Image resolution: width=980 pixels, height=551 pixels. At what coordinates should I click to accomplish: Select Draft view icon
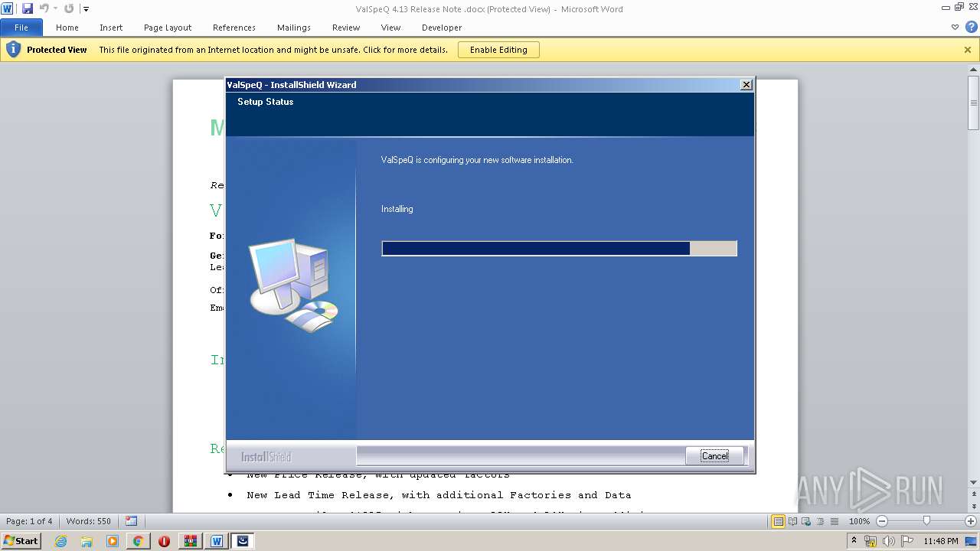click(x=835, y=521)
